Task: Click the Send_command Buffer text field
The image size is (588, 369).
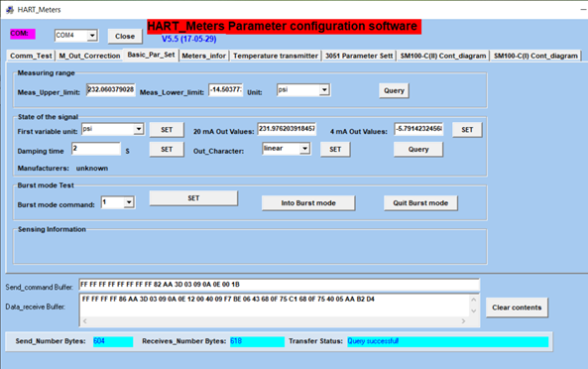Action: (279, 285)
